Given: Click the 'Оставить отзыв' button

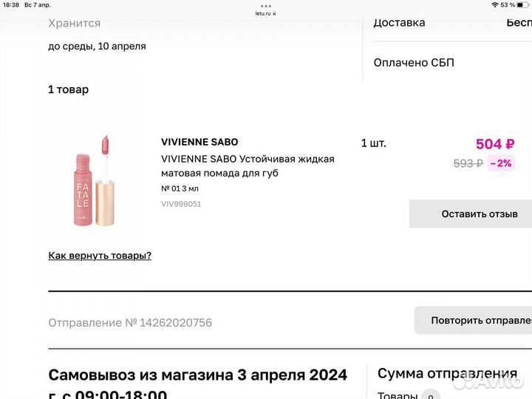Looking at the screenshot, I should 471,214.
